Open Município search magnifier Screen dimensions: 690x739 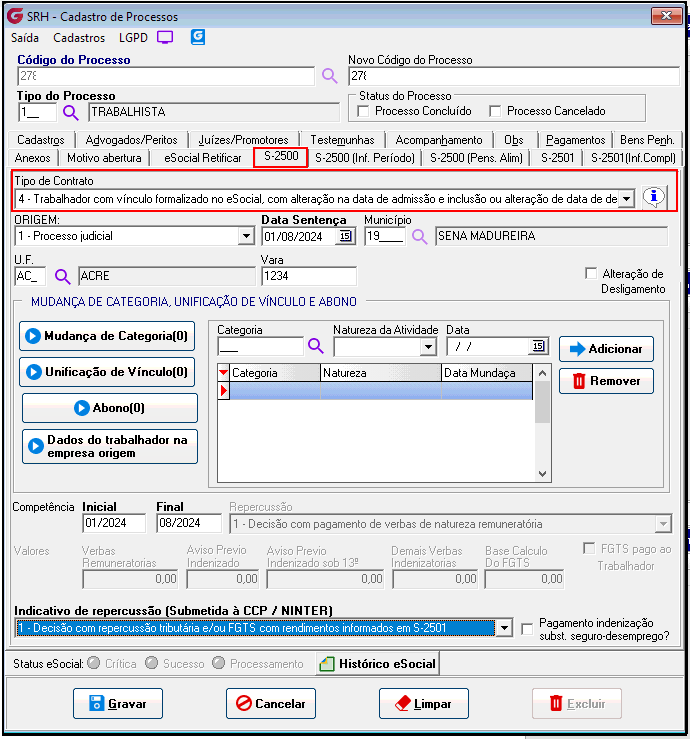coord(419,237)
